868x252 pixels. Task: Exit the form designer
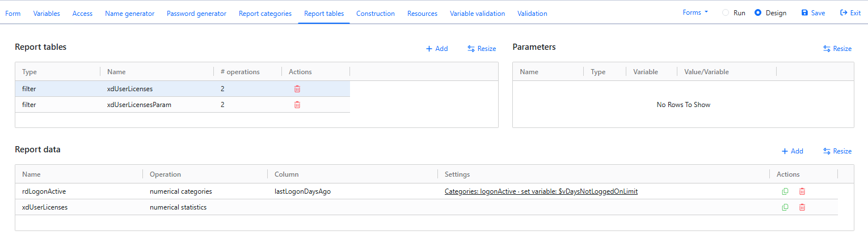(850, 13)
